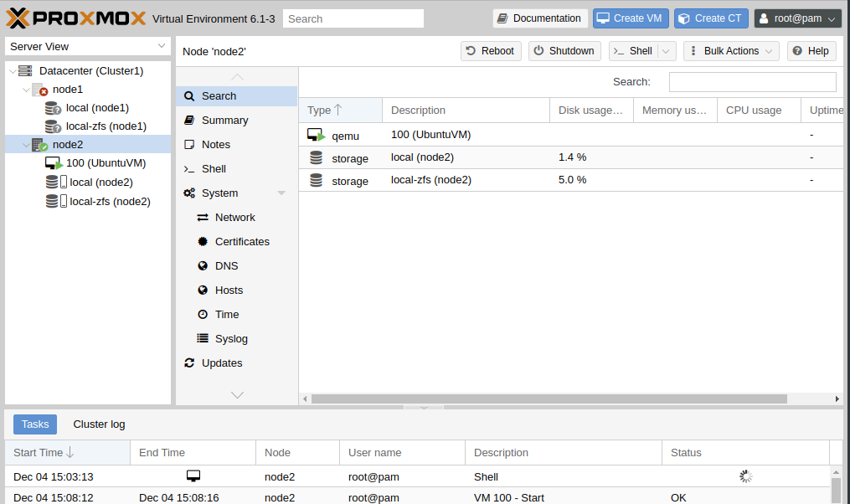Sort by Type column header
Viewport: 850px width, 504px height.
pyautogui.click(x=341, y=110)
